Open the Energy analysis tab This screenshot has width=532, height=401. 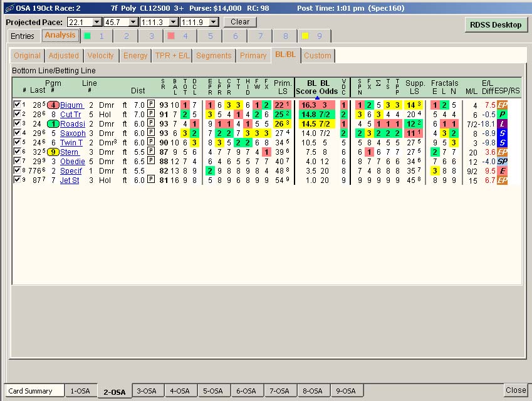pyautogui.click(x=135, y=56)
